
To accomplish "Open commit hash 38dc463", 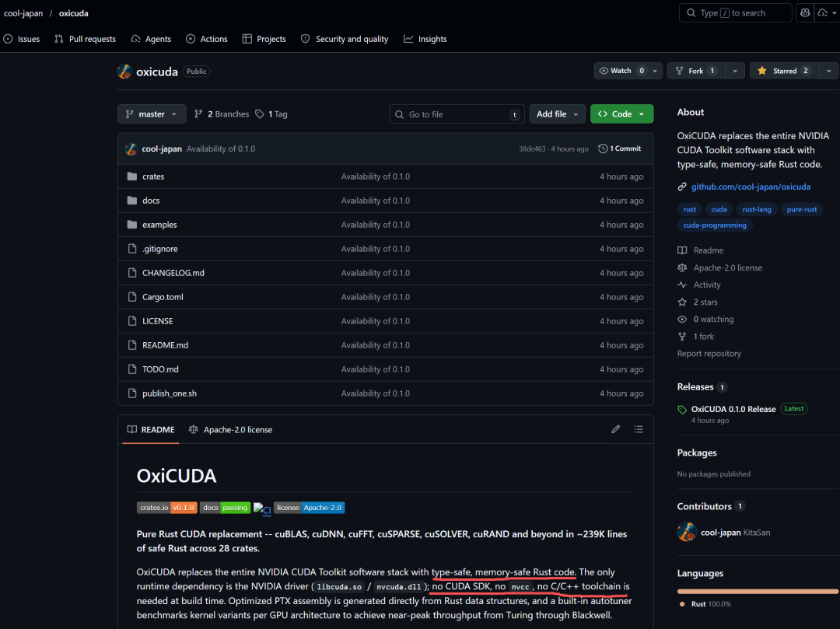I will tap(531, 149).
